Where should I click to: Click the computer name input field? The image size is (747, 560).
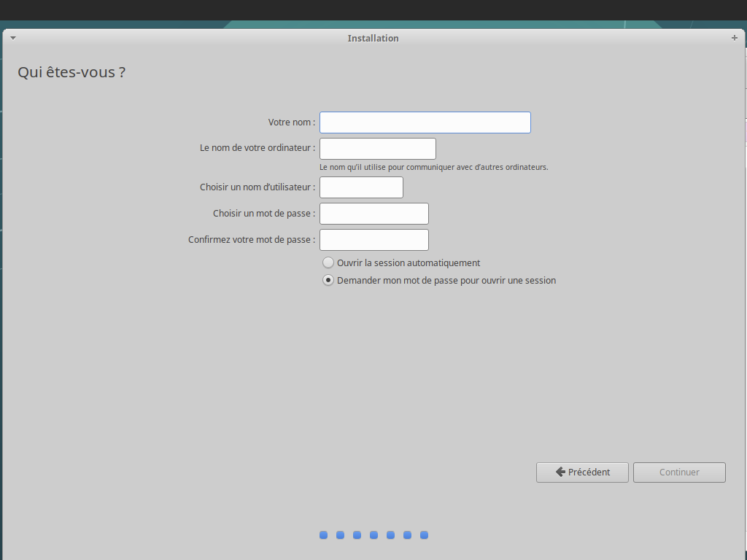(x=377, y=149)
